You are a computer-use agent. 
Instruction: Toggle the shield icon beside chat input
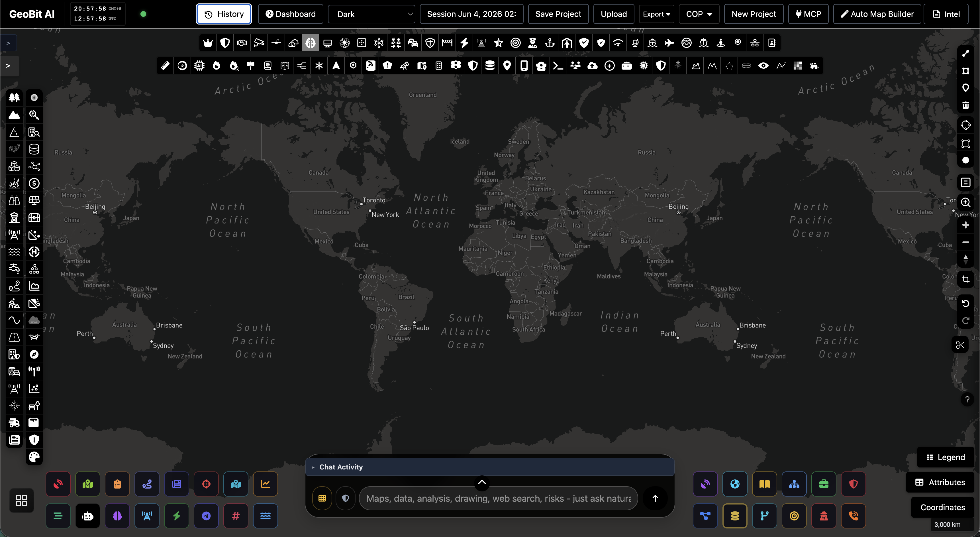click(346, 498)
